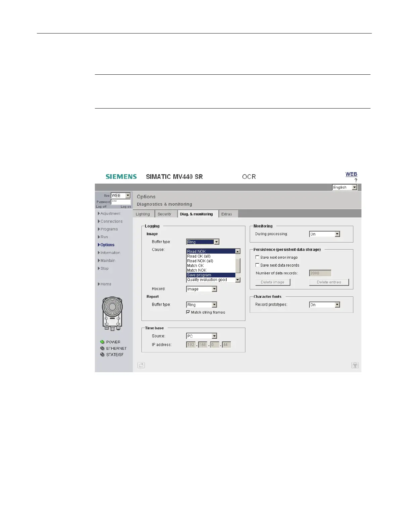Click Stop in the sidebar
The image size is (399, 532).
103,268
